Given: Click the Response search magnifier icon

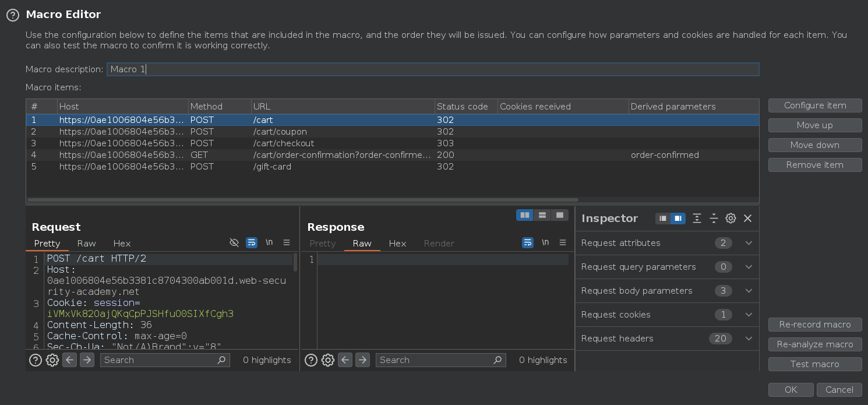Looking at the screenshot, I should pyautogui.click(x=497, y=360).
